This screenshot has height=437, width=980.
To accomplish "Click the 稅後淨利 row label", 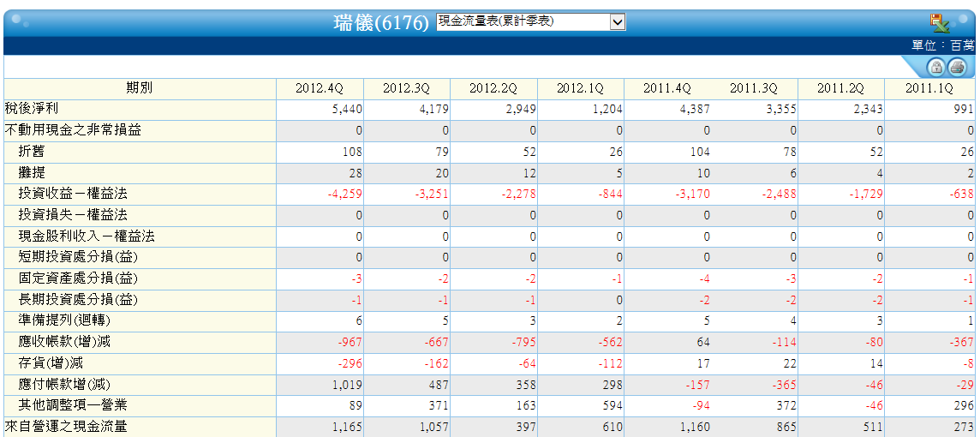I will (x=31, y=109).
